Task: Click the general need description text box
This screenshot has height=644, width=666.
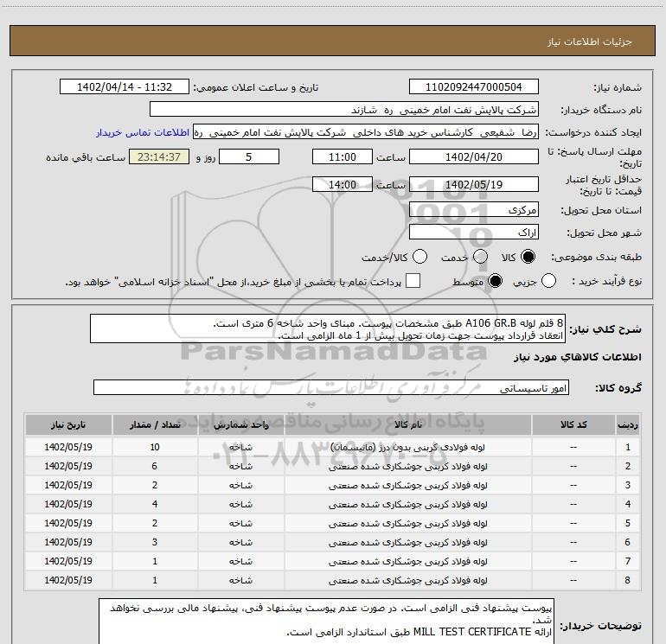Action: (328, 329)
